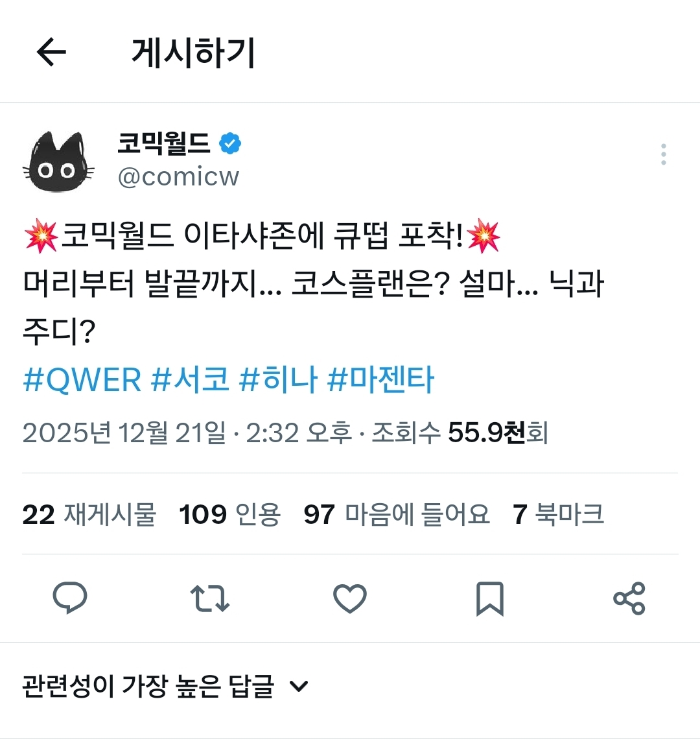The image size is (700, 745).
Task: Go back using the left arrow
Action: (x=51, y=52)
